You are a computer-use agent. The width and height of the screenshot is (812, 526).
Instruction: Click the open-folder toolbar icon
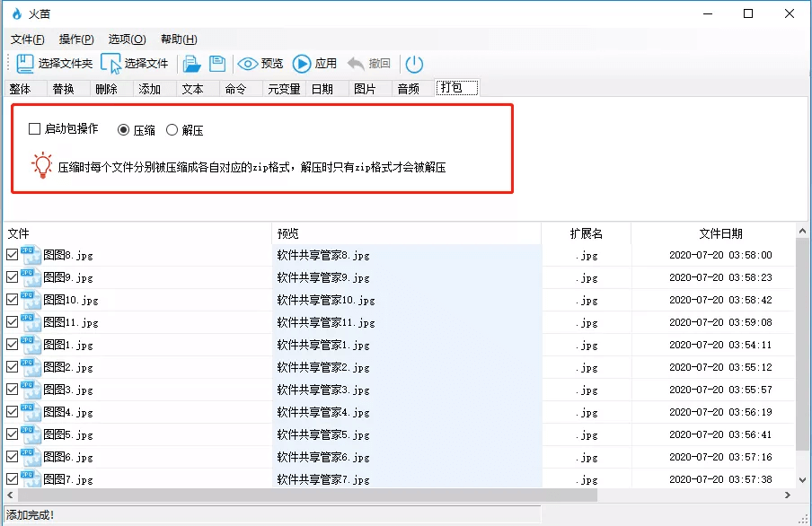191,64
